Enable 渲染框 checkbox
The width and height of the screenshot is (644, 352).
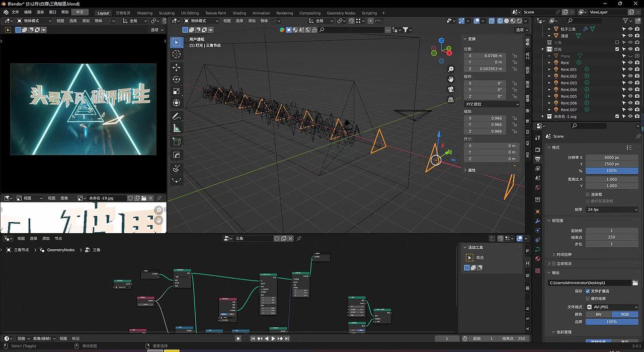(x=588, y=194)
